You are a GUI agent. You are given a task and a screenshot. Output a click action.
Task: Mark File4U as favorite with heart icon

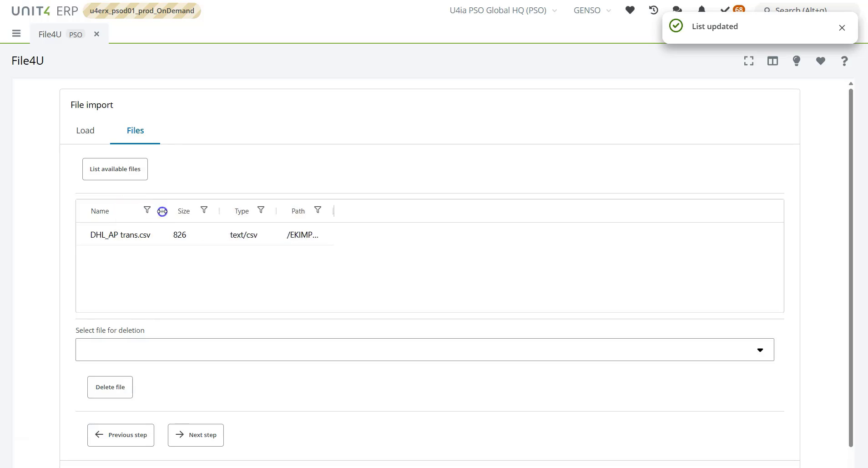click(x=820, y=61)
